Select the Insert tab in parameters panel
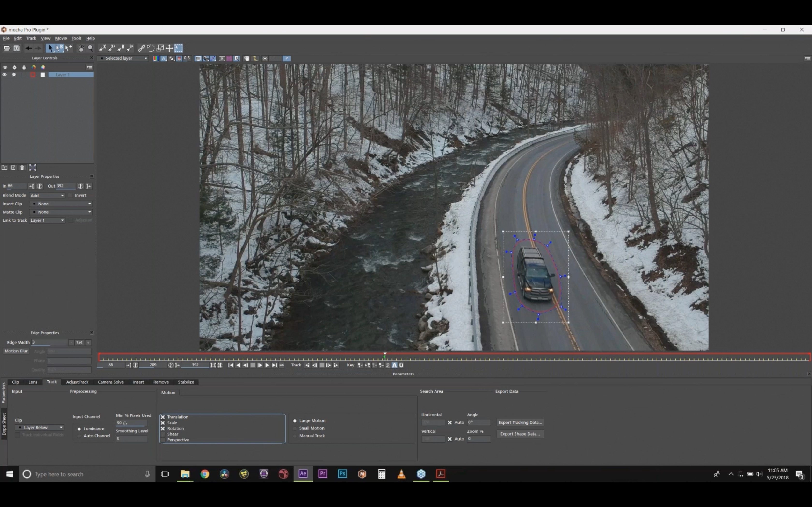Viewport: 812px width, 507px height. [x=138, y=382]
